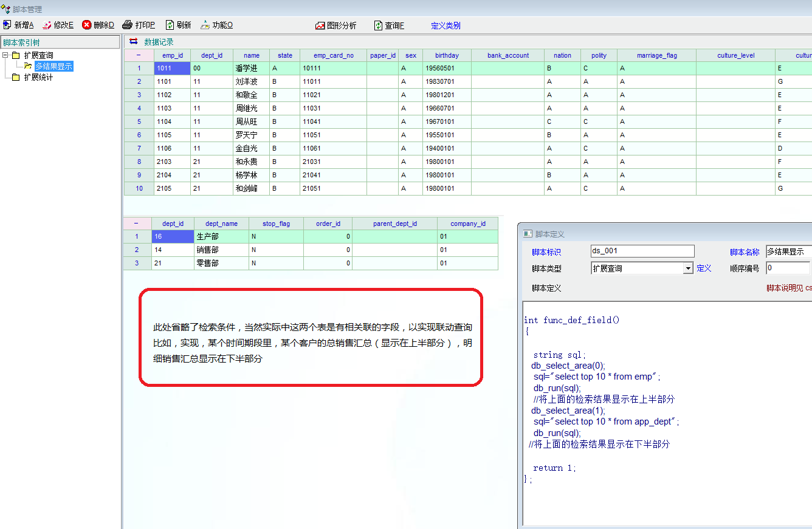Open the 脚本类型 dropdown arrow
Image resolution: width=812 pixels, height=529 pixels.
coord(688,268)
